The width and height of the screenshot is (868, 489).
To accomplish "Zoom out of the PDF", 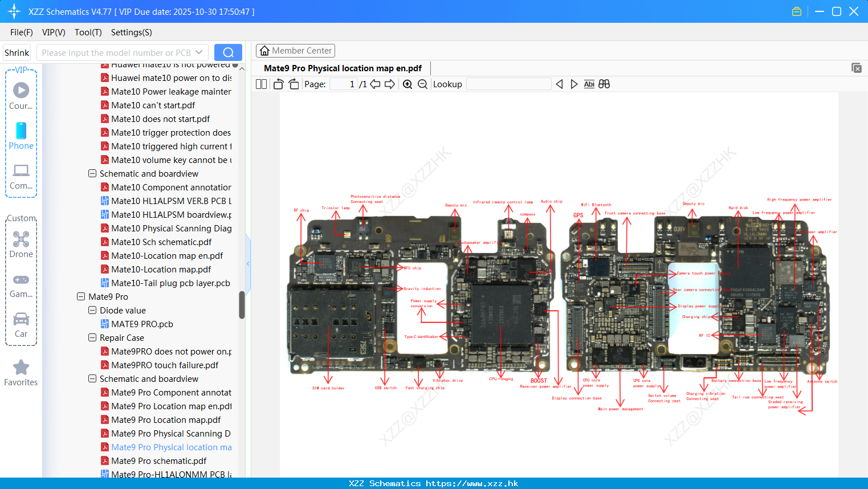I will 422,84.
